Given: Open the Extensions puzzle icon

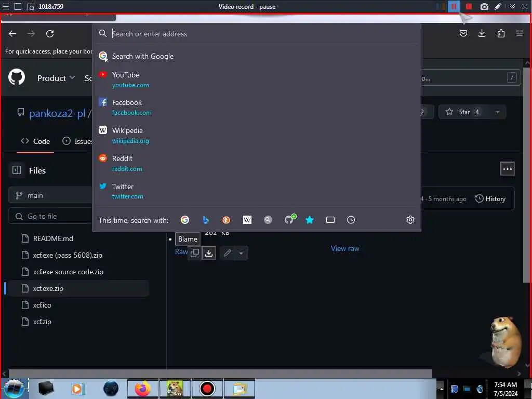Looking at the screenshot, I should (x=501, y=33).
